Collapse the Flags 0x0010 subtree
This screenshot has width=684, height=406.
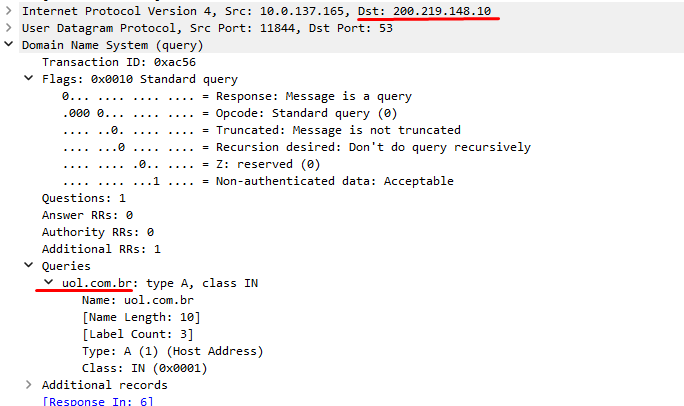[28, 78]
